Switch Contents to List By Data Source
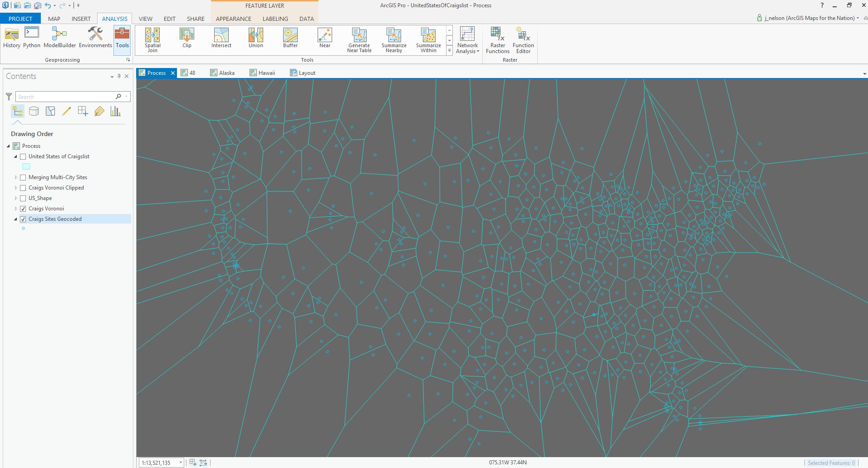The height and width of the screenshot is (468, 868). click(34, 111)
